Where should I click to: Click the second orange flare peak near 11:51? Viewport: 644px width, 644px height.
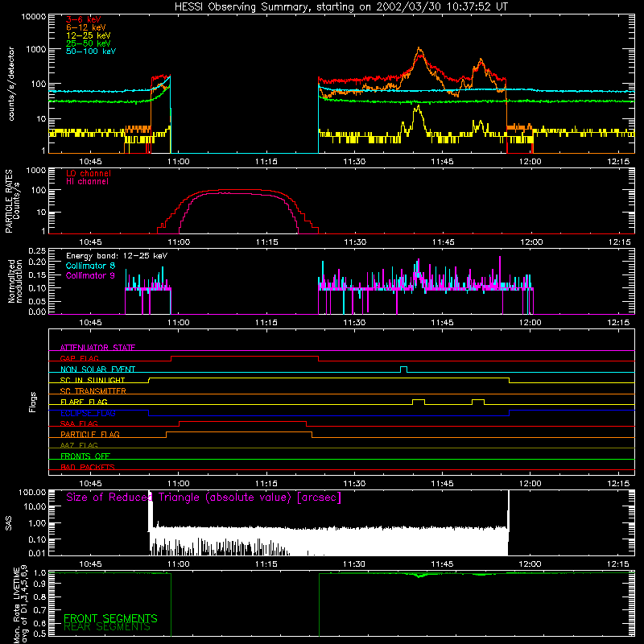(x=481, y=61)
